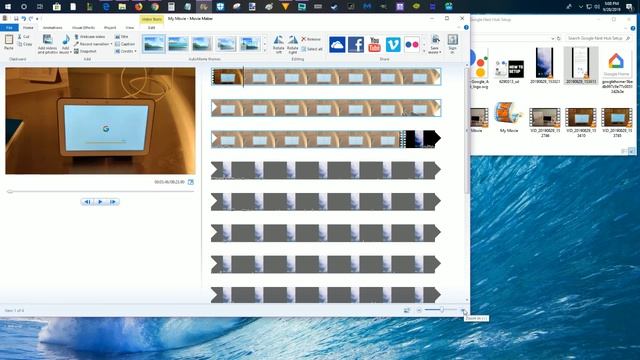Rotate the clip right
The height and width of the screenshot is (360, 640).
pyautogui.click(x=293, y=44)
